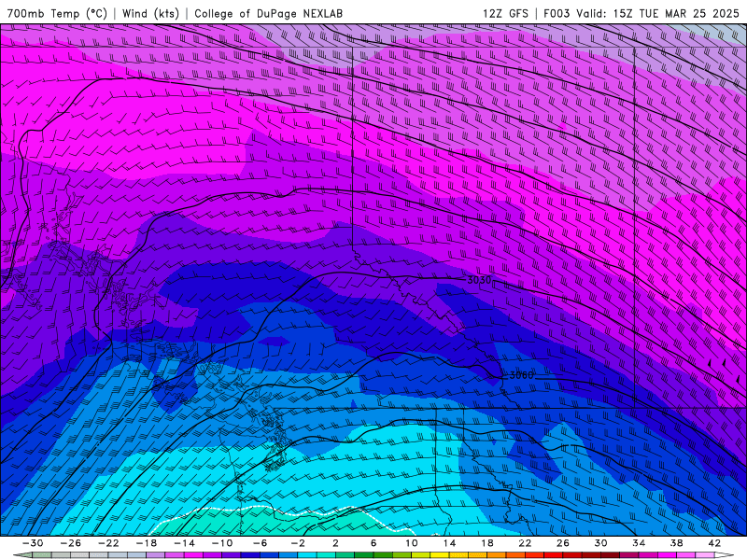Click the legend value 42

[x=714, y=543]
